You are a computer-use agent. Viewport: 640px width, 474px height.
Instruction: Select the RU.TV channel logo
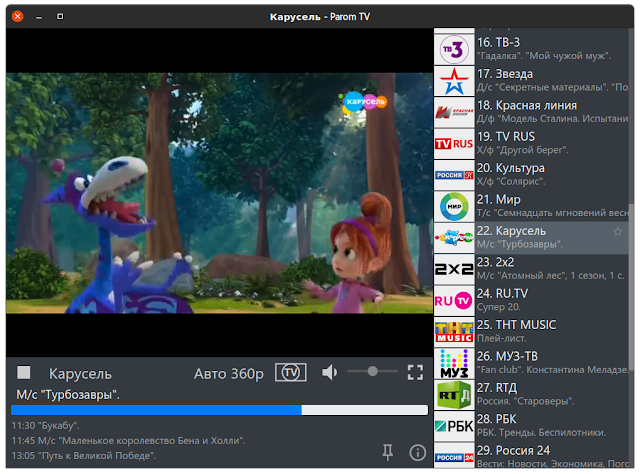(x=454, y=301)
